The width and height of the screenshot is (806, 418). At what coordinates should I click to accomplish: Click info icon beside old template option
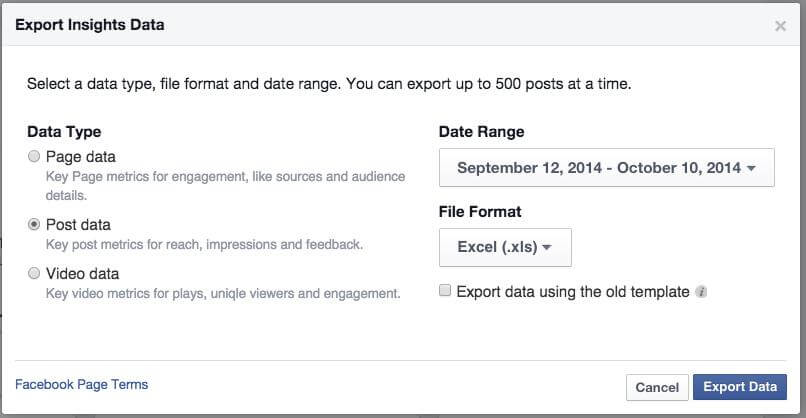pos(701,293)
